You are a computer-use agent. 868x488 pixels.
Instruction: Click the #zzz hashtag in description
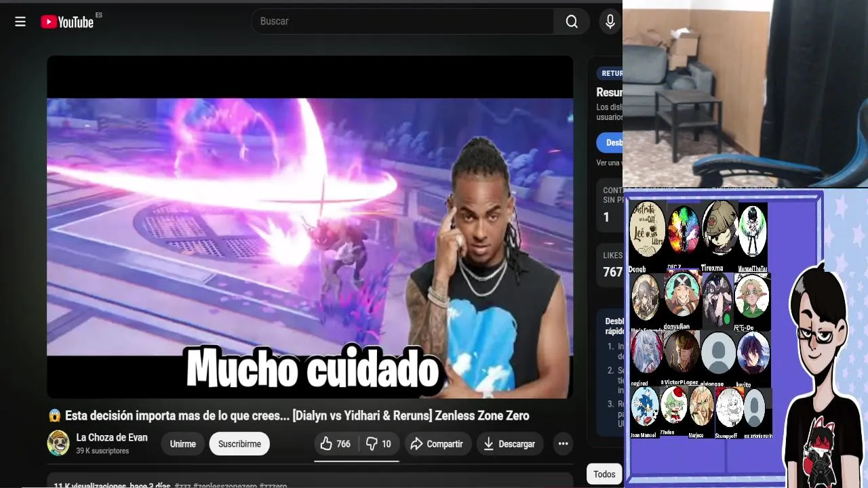click(182, 485)
